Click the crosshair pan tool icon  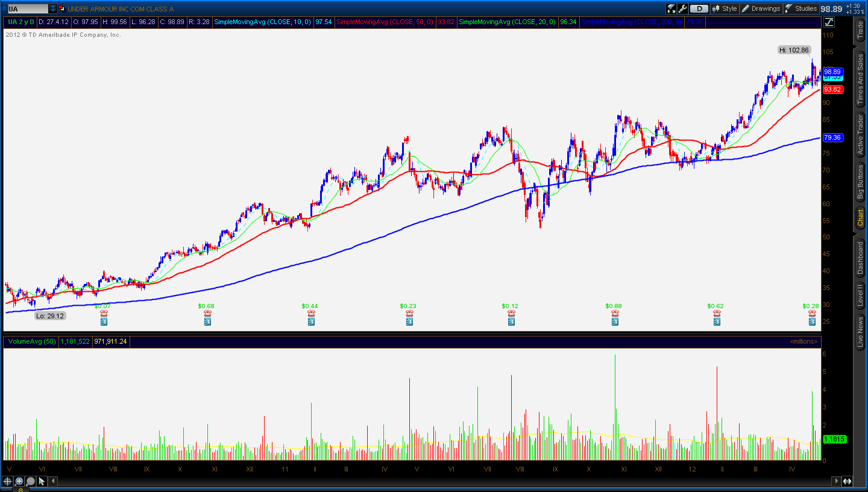(8, 481)
